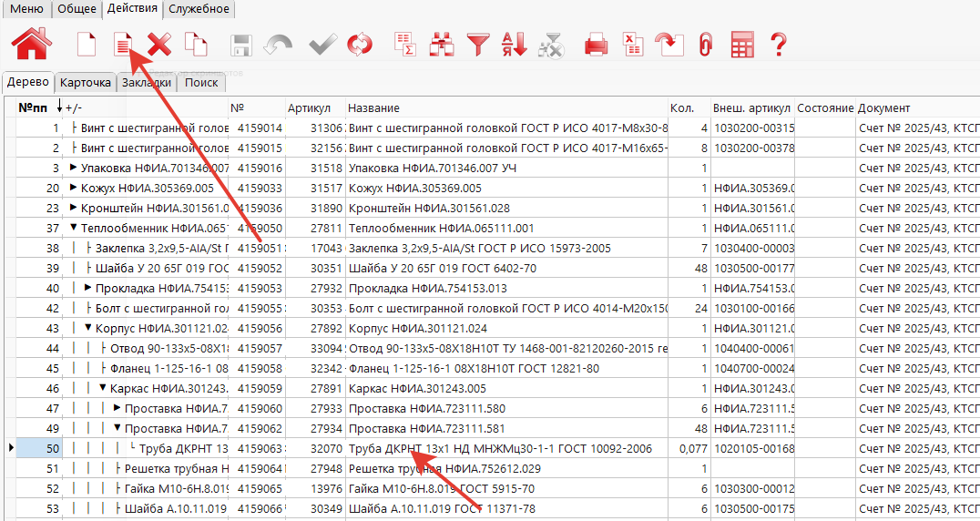The height and width of the screenshot is (521, 980).
Task: Collapse the Теплообменник НФИА.065111 tree node
Action: point(74,228)
